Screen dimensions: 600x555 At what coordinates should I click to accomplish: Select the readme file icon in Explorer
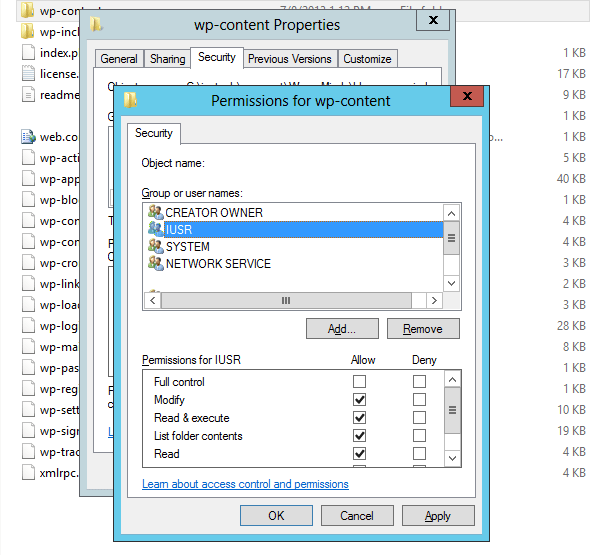coord(28,95)
